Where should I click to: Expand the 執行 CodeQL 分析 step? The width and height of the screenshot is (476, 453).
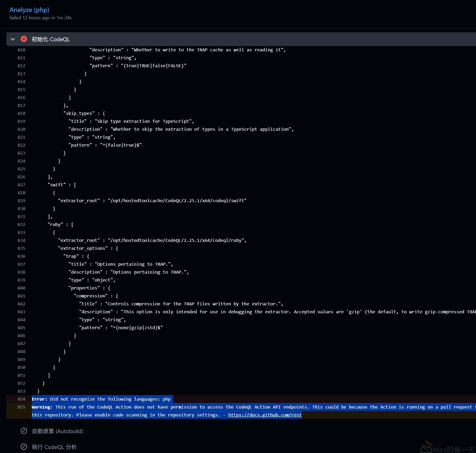[54, 447]
